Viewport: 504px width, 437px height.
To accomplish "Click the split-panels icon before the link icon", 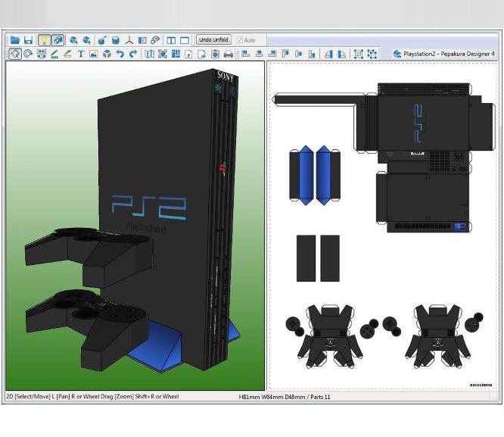I will point(142,40).
